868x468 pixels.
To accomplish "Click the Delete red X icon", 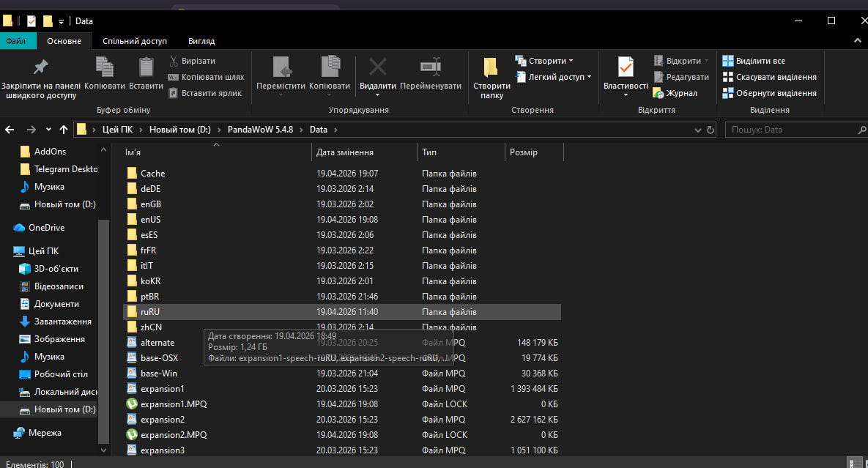I will (377, 68).
